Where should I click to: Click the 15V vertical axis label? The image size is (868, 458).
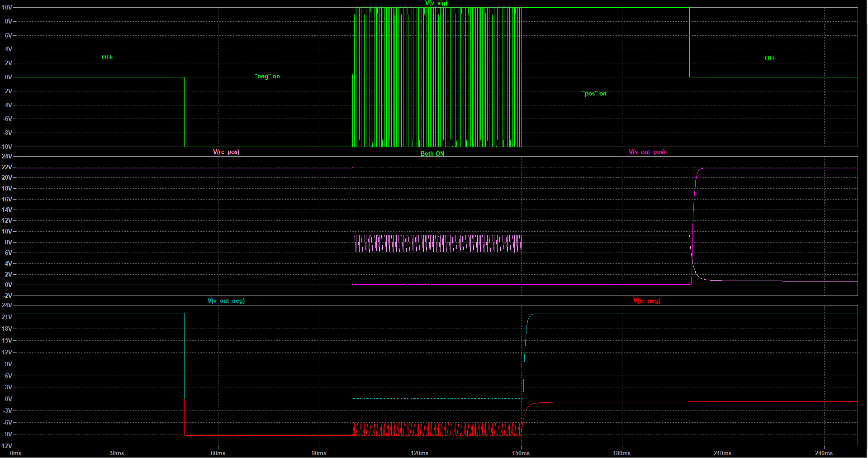pos(7,341)
